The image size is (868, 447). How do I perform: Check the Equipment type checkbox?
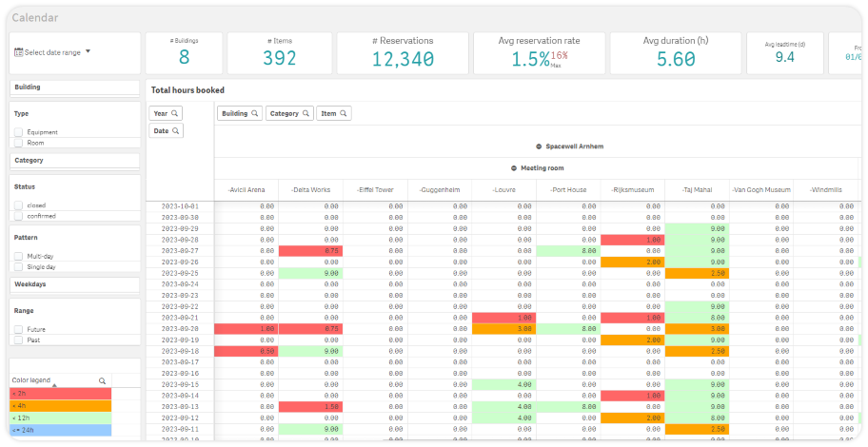(x=19, y=132)
